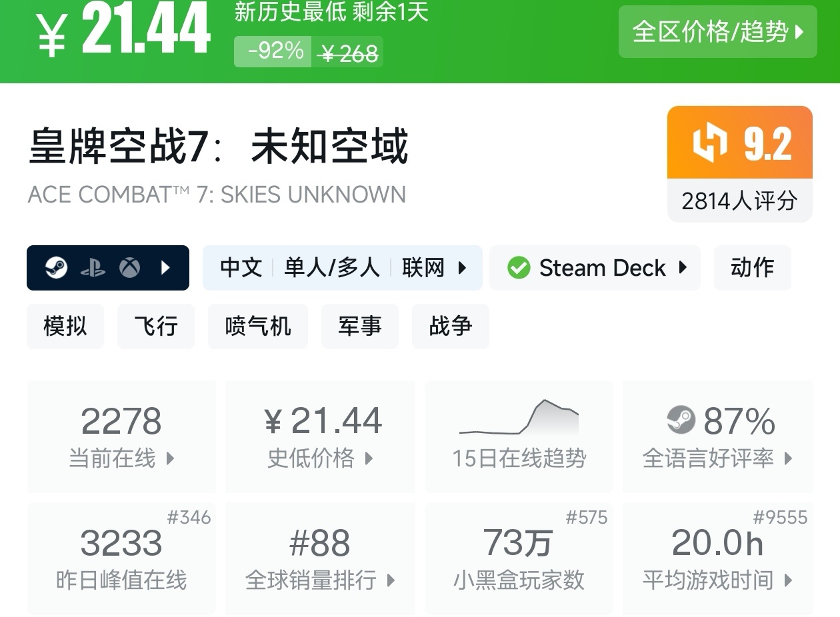Screen dimensions: 840x617
Task: Open 史低价格 details arrow
Action: click(369, 458)
